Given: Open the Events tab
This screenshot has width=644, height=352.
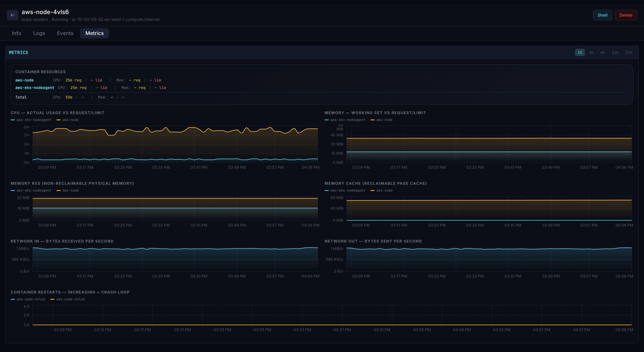Looking at the screenshot, I should point(65,33).
